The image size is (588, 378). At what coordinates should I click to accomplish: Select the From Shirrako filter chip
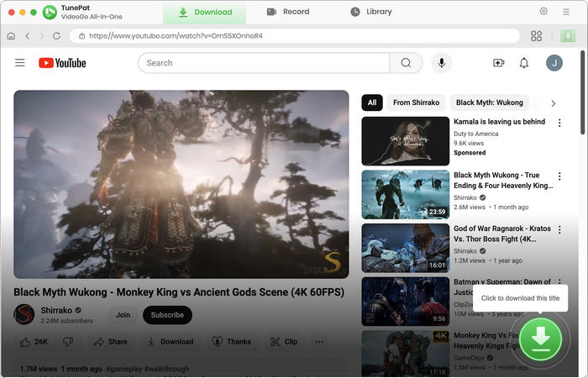pyautogui.click(x=416, y=102)
